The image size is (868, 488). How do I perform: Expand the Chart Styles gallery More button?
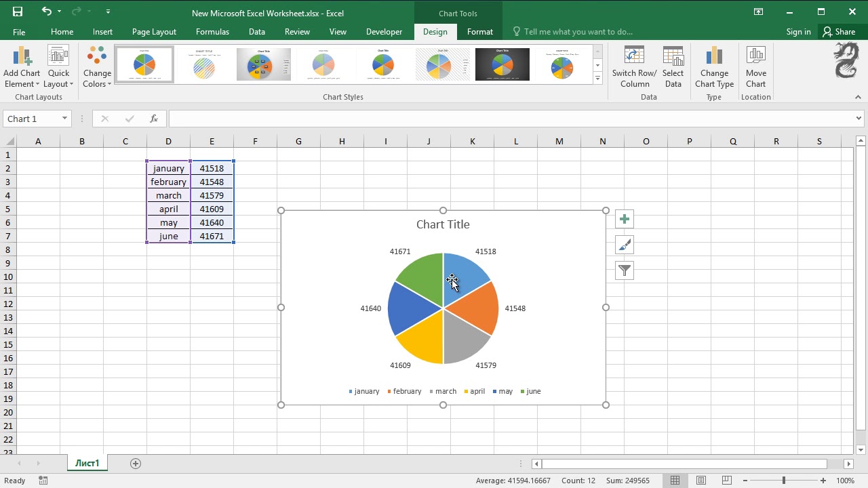[597, 79]
